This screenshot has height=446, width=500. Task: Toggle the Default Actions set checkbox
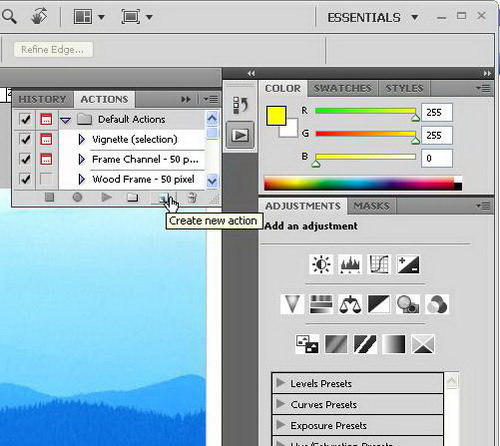click(x=25, y=119)
